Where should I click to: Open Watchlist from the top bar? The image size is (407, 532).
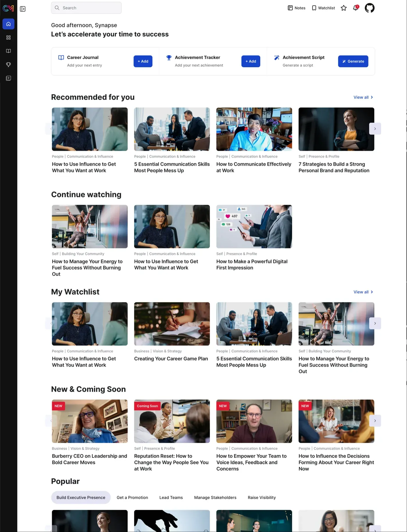coord(323,8)
